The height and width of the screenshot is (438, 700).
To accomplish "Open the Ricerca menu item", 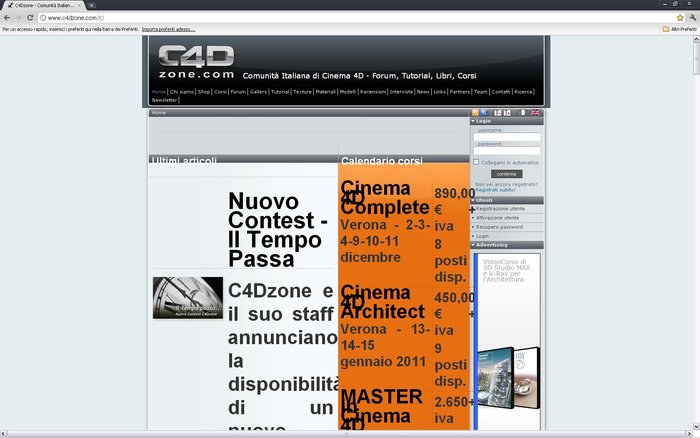I will tap(523, 92).
